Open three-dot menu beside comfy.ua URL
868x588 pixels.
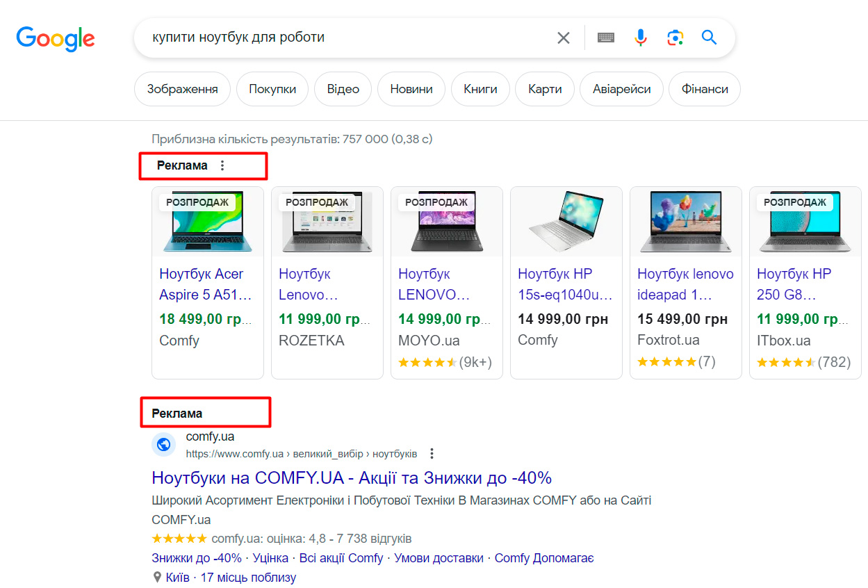click(432, 454)
